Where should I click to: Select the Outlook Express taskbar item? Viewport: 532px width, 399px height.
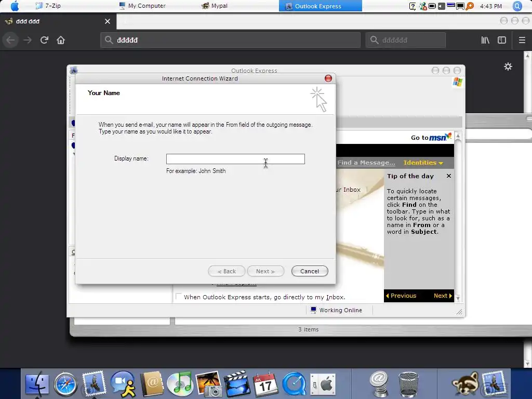pyautogui.click(x=320, y=6)
